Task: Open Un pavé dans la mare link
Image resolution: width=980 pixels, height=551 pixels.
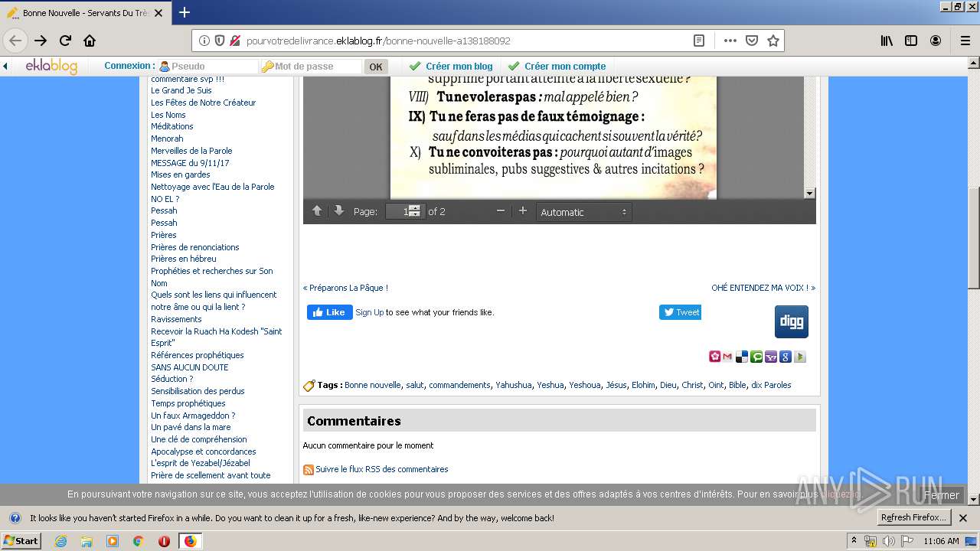Action: click(x=191, y=427)
